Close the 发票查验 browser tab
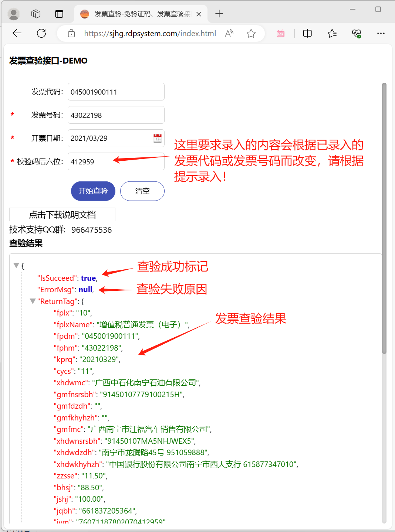Screen dimensions: 395x532 pos(199,14)
